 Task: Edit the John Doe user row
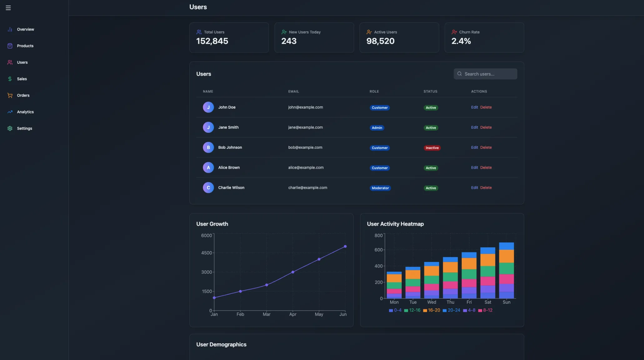pyautogui.click(x=474, y=107)
